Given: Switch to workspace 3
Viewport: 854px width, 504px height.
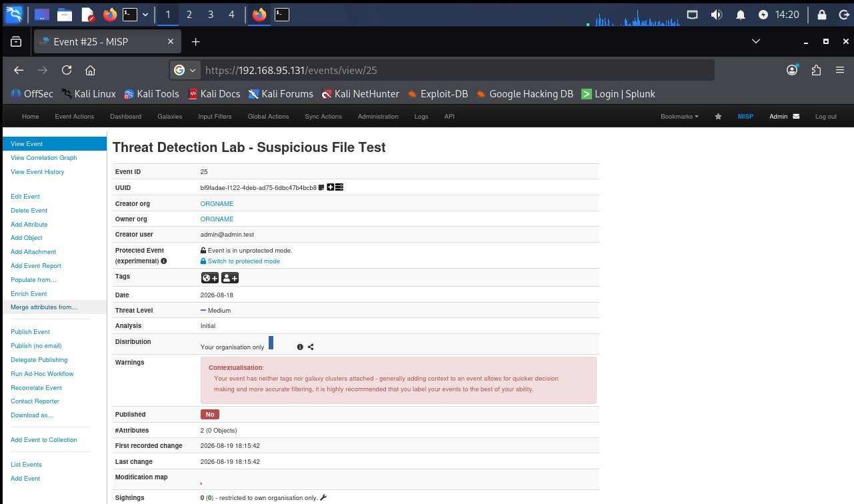Looking at the screenshot, I should tap(211, 14).
